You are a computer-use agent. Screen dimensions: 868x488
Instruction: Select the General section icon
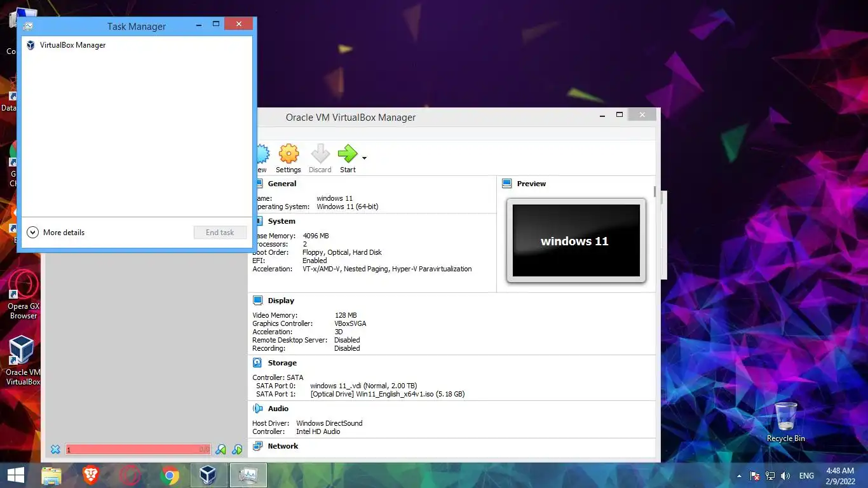point(258,184)
